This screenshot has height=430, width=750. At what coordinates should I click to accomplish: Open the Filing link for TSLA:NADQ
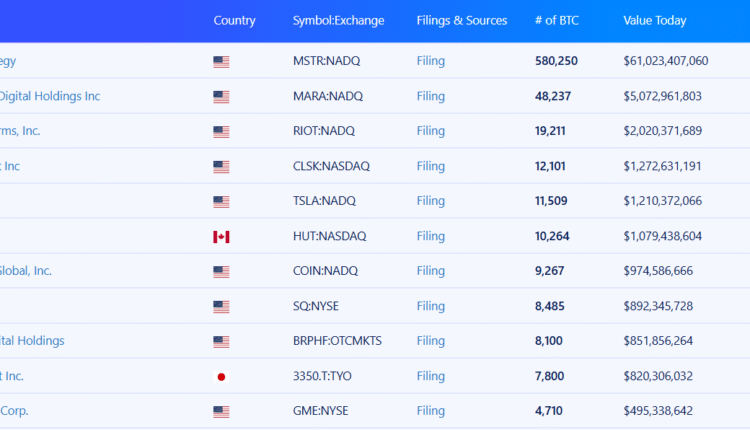point(431,201)
